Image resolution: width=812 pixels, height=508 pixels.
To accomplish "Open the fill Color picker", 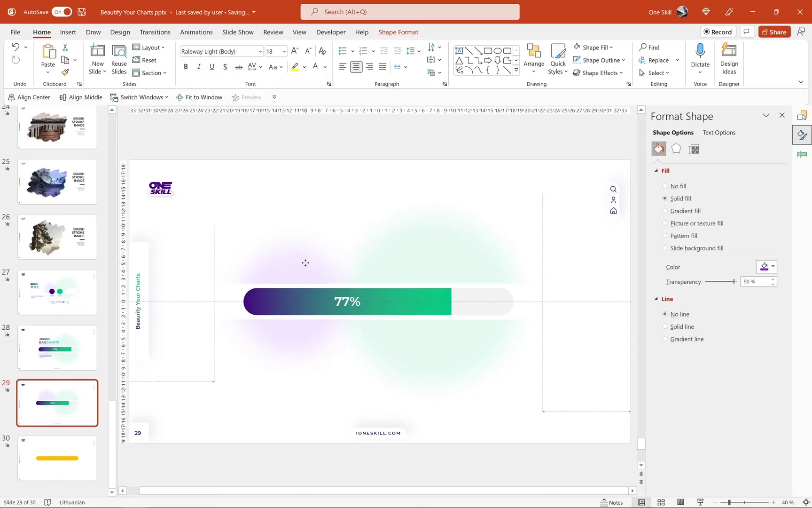I will (x=766, y=267).
